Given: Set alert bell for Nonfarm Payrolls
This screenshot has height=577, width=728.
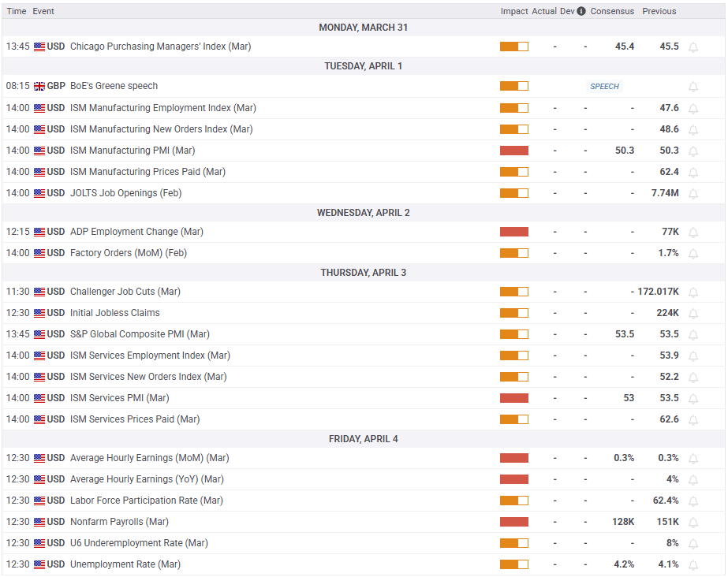Looking at the screenshot, I should [x=693, y=523].
